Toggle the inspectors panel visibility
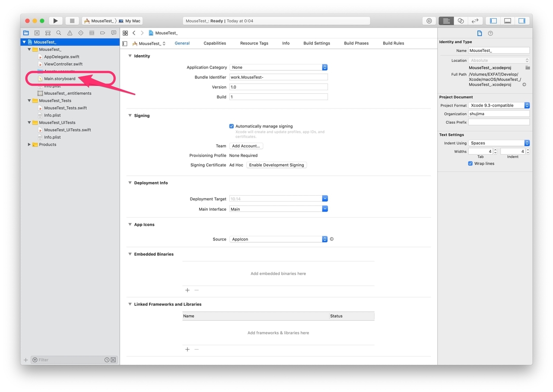The image size is (553, 392). click(522, 21)
